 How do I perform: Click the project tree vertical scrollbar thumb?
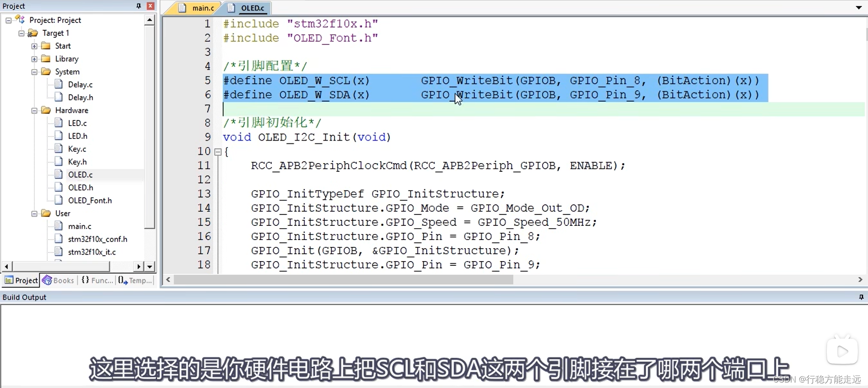click(149, 127)
